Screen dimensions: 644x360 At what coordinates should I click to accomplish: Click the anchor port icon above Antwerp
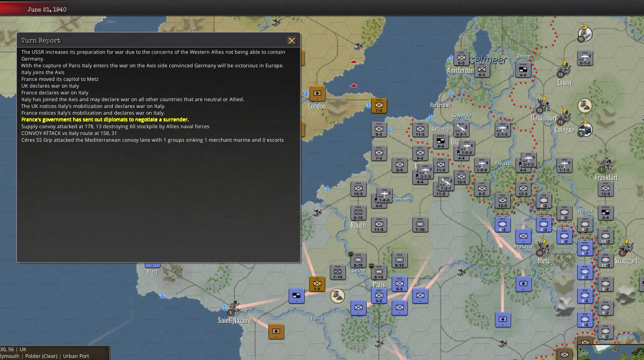tap(430, 118)
